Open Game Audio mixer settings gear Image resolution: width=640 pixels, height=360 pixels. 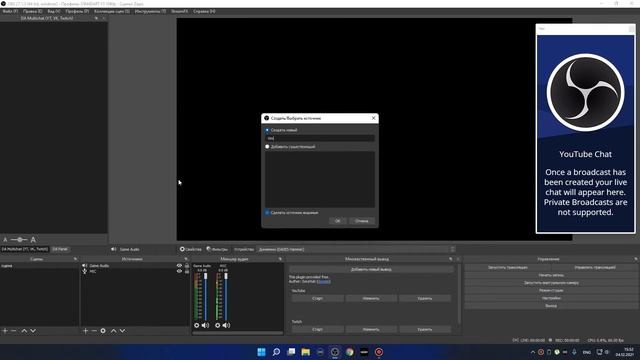tap(197, 325)
